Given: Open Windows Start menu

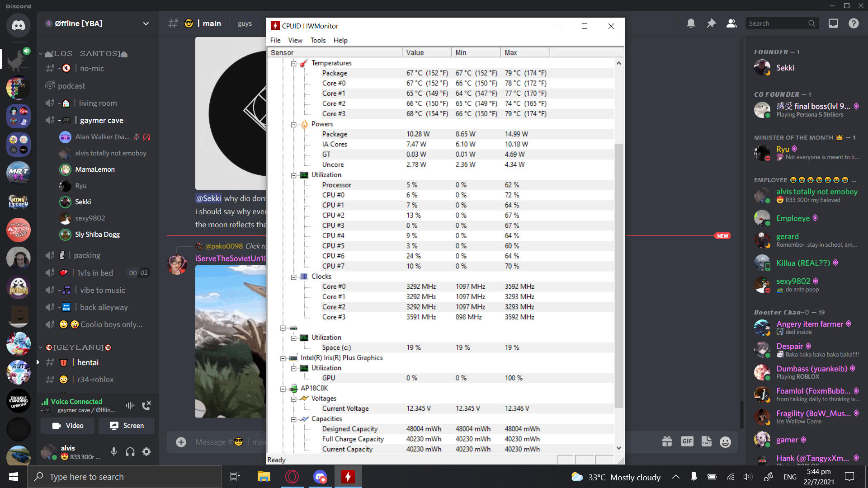Looking at the screenshot, I should coord(14,477).
